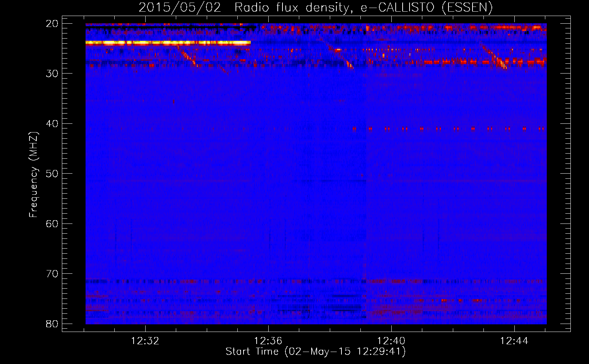589x364 pixels.
Task: Click the 40 frequency tick label
Action: pos(52,124)
